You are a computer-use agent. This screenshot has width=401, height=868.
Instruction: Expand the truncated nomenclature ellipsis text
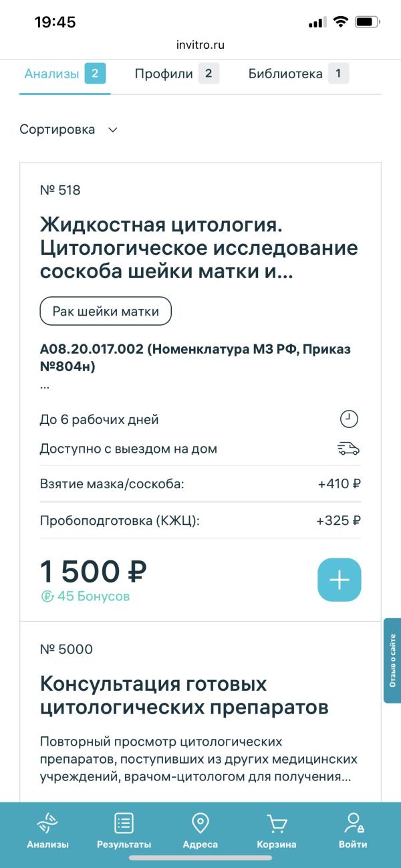[x=45, y=386]
